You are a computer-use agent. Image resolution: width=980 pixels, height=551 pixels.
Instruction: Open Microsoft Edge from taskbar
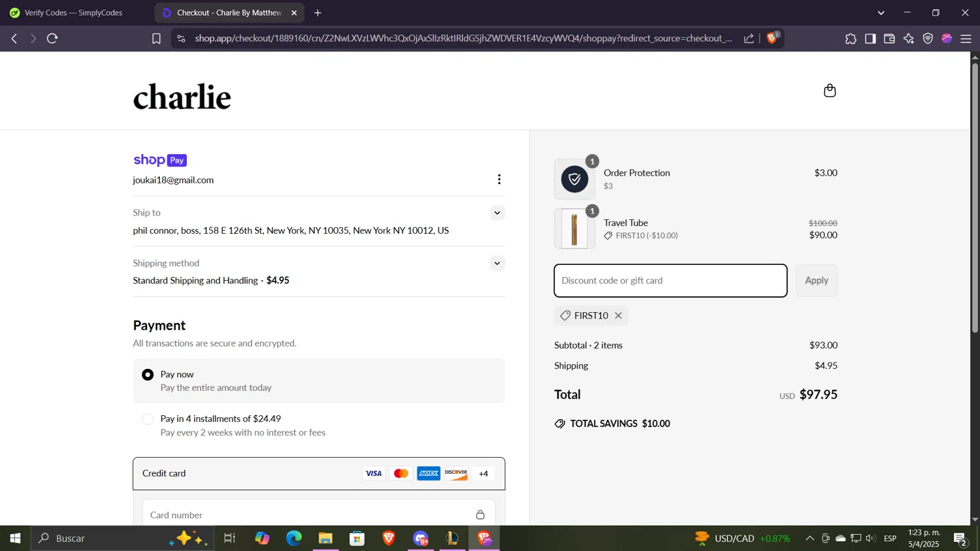point(294,538)
